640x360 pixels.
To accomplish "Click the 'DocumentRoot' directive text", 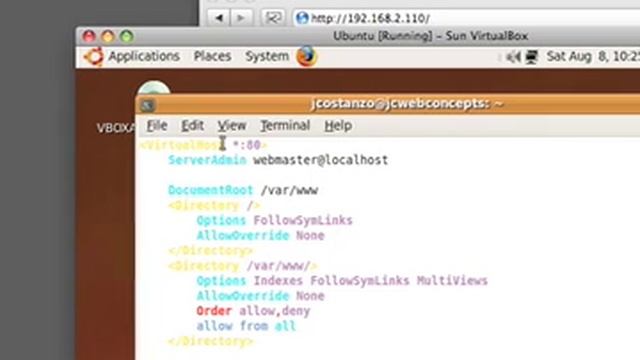I will pos(211,190).
